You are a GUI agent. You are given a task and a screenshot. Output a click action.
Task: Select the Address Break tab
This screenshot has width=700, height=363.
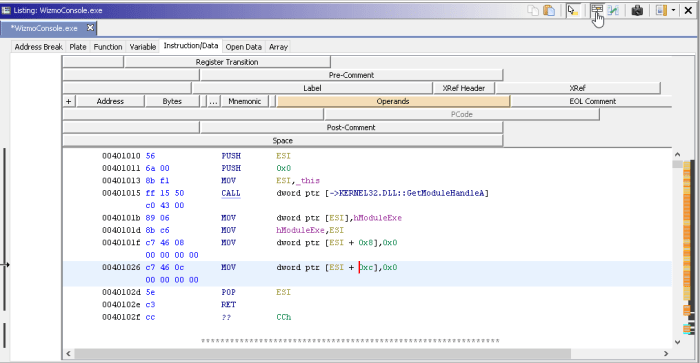tap(38, 47)
